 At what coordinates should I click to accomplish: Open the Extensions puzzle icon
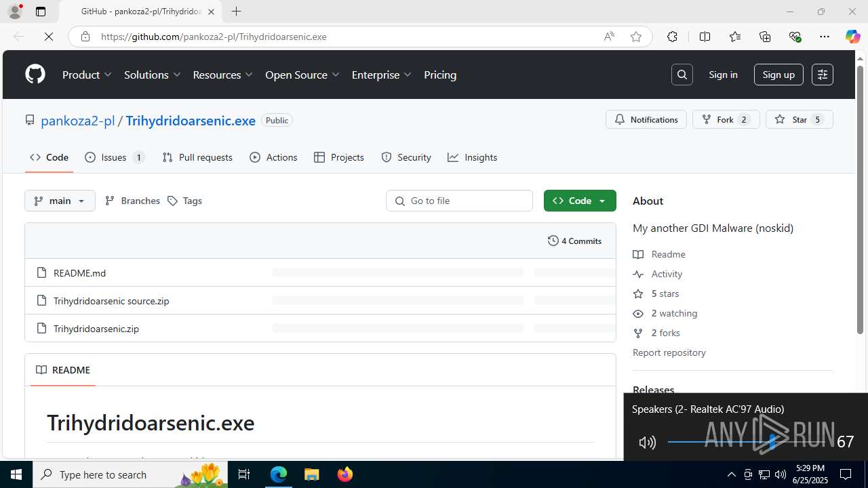coord(672,37)
